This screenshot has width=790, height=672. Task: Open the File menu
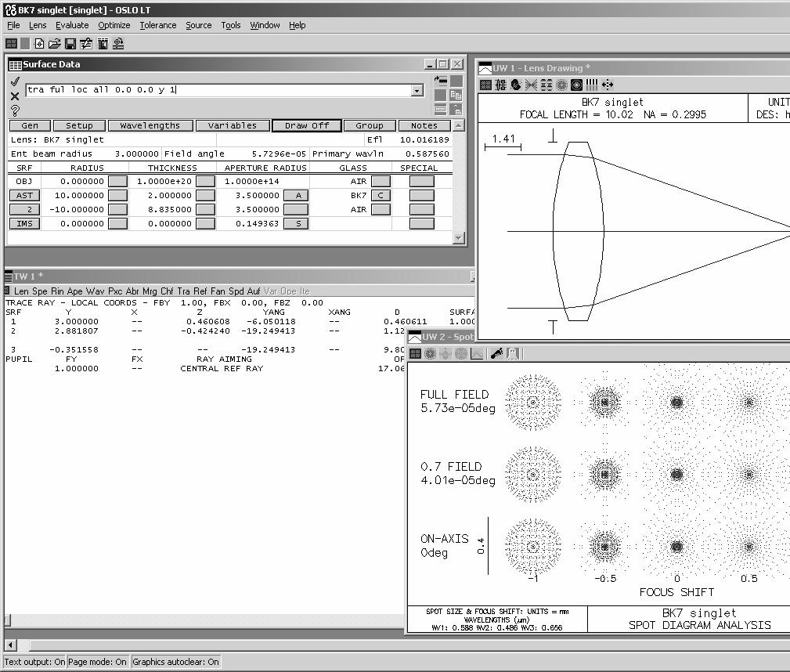click(13, 25)
